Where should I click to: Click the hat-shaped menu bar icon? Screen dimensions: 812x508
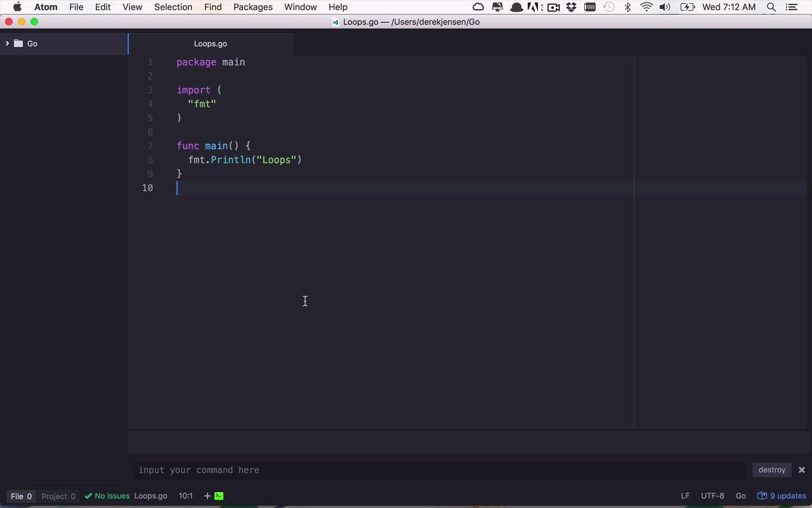click(x=516, y=7)
